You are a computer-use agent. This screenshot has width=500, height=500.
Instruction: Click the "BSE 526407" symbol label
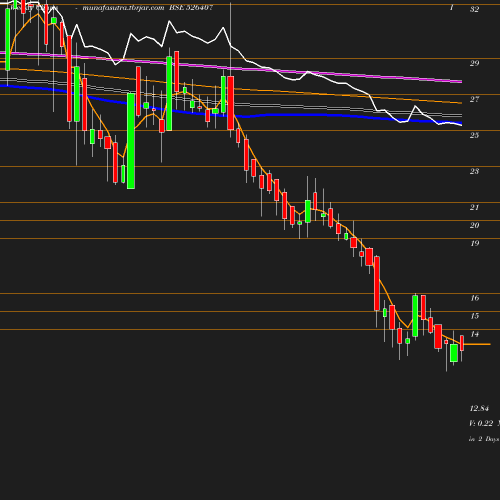click(x=191, y=8)
